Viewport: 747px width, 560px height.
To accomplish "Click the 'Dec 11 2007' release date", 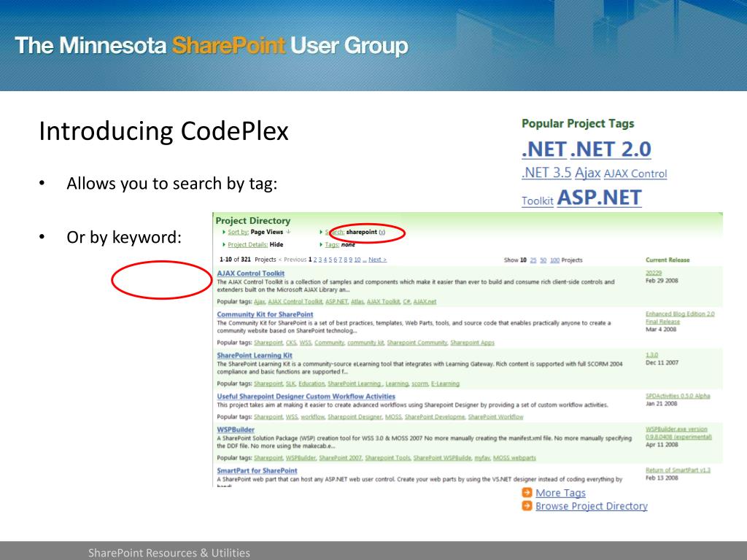I will coord(662,362).
